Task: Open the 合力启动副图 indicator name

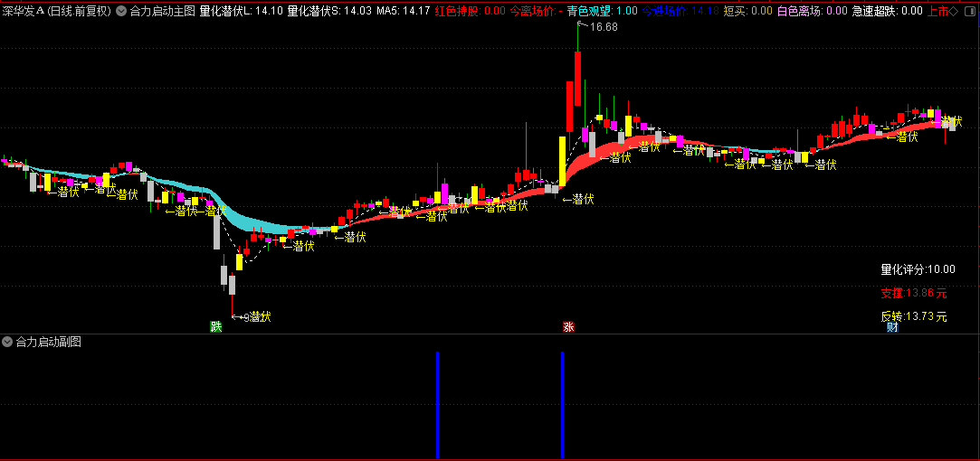Action: click(x=48, y=342)
